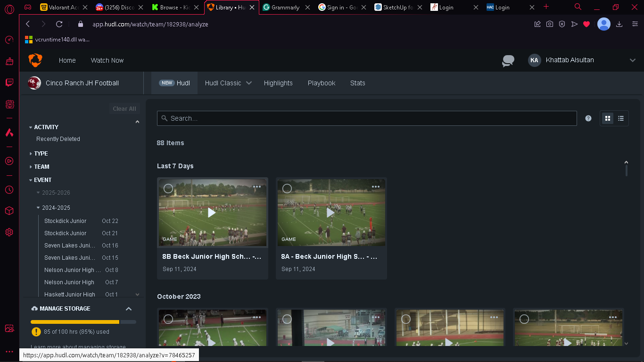Open the Player icon in sidebar
The width and height of the screenshot is (644, 362).
click(9, 161)
